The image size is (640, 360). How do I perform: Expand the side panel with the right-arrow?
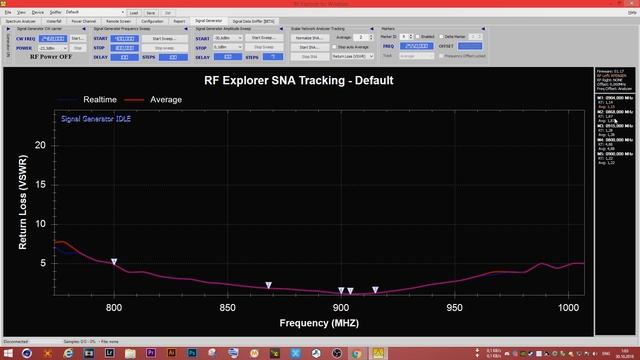8,29
